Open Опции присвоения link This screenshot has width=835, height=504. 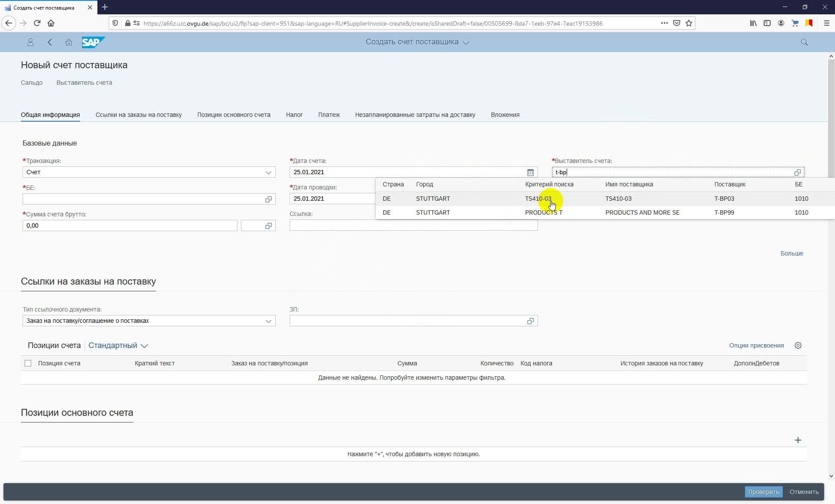click(756, 345)
